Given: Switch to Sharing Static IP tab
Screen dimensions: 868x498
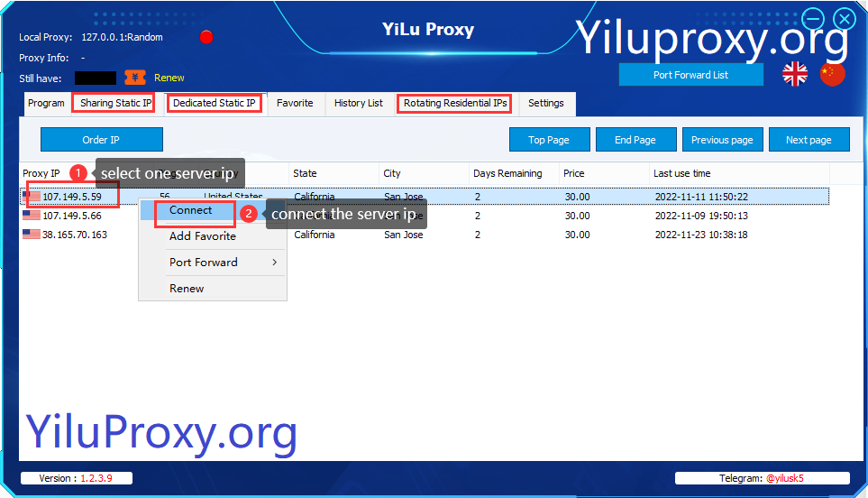Looking at the screenshot, I should (115, 103).
